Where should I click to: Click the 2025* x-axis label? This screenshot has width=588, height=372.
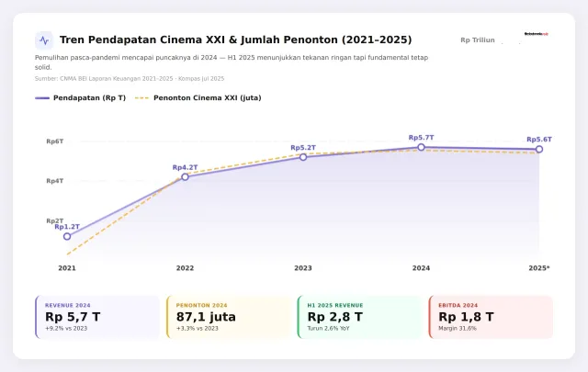539,268
